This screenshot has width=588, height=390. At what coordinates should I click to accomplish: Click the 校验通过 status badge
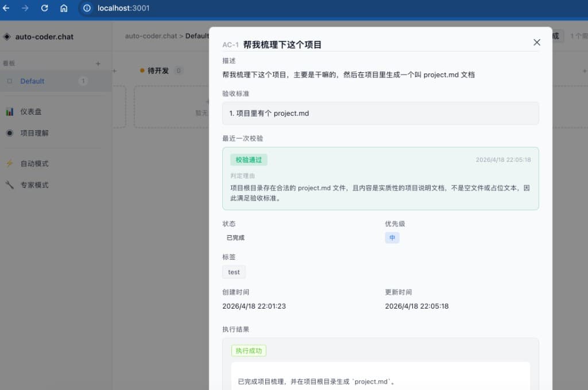[x=249, y=159]
